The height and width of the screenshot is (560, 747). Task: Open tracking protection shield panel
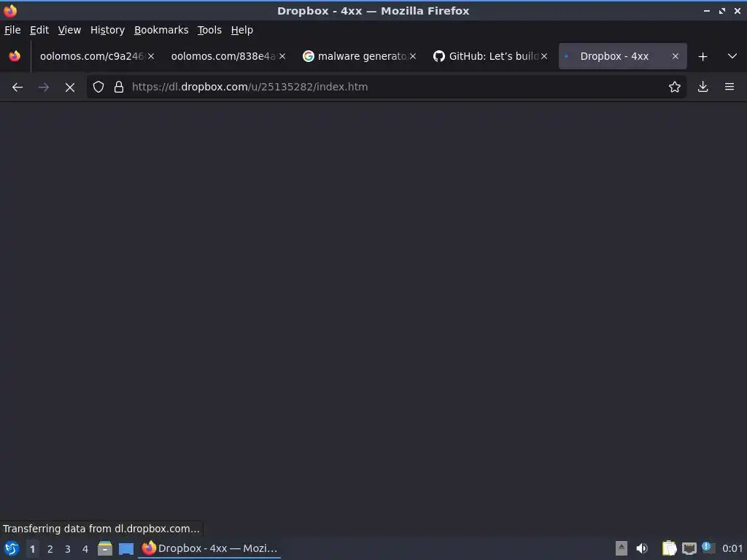point(98,87)
